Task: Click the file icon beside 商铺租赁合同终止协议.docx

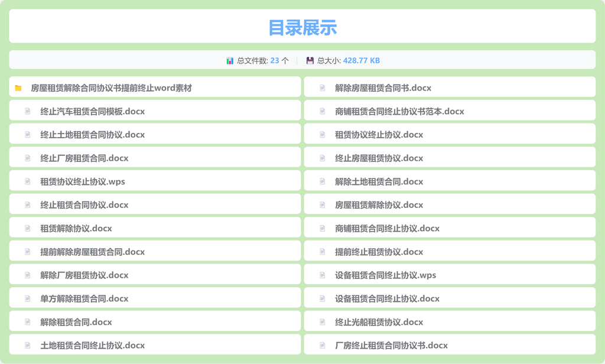Action: click(322, 229)
